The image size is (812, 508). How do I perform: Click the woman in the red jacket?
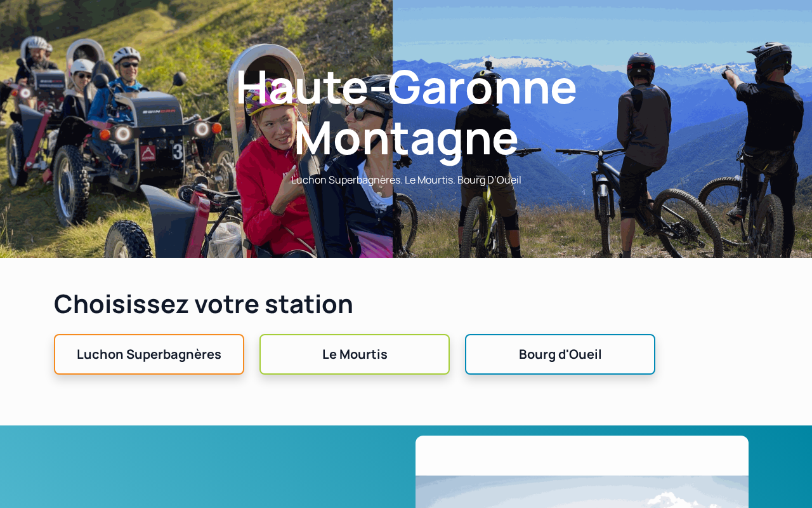(270, 184)
